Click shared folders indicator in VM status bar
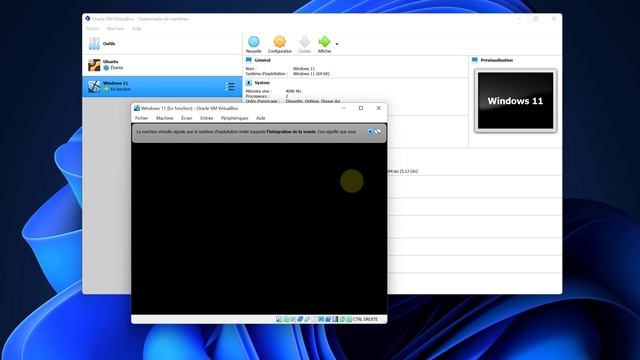This screenshot has height=360, width=640. coord(313,319)
